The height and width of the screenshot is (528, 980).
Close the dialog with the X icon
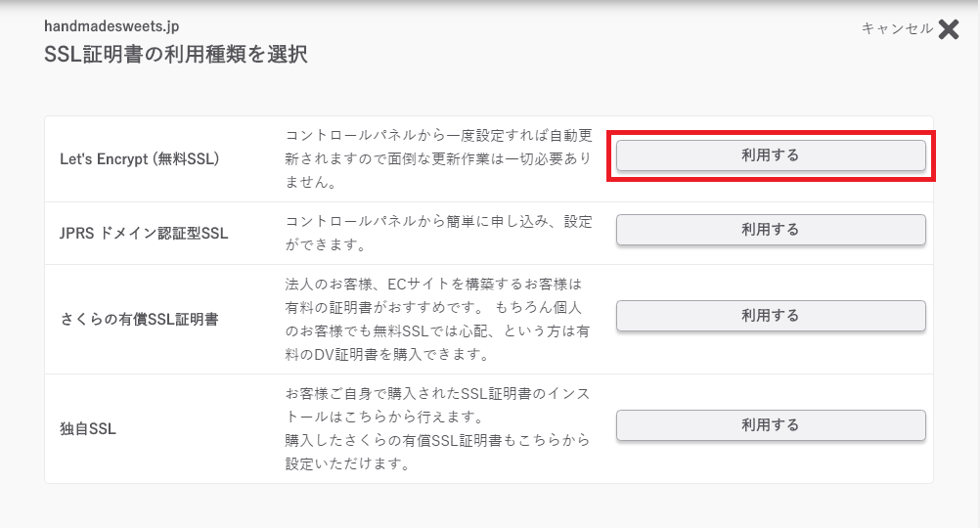pyautogui.click(x=948, y=28)
